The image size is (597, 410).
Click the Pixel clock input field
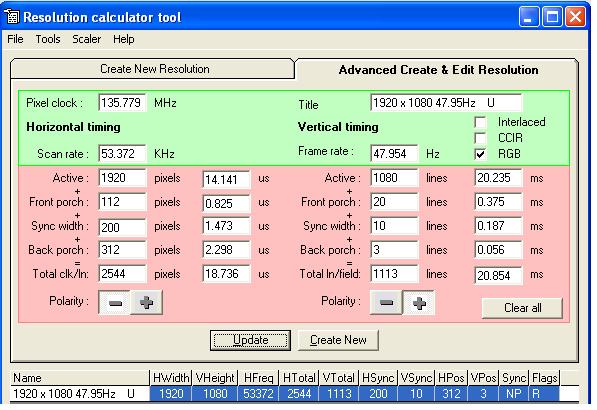[122, 103]
